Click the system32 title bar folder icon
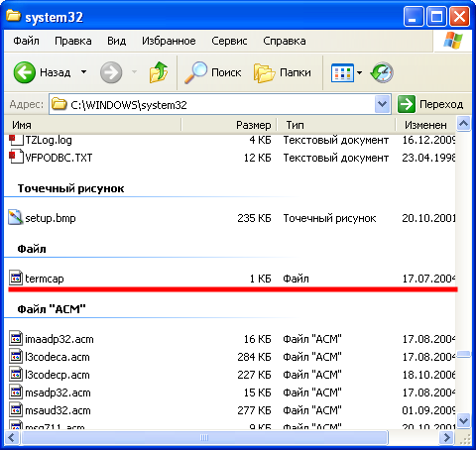The height and width of the screenshot is (450, 476). [x=13, y=15]
